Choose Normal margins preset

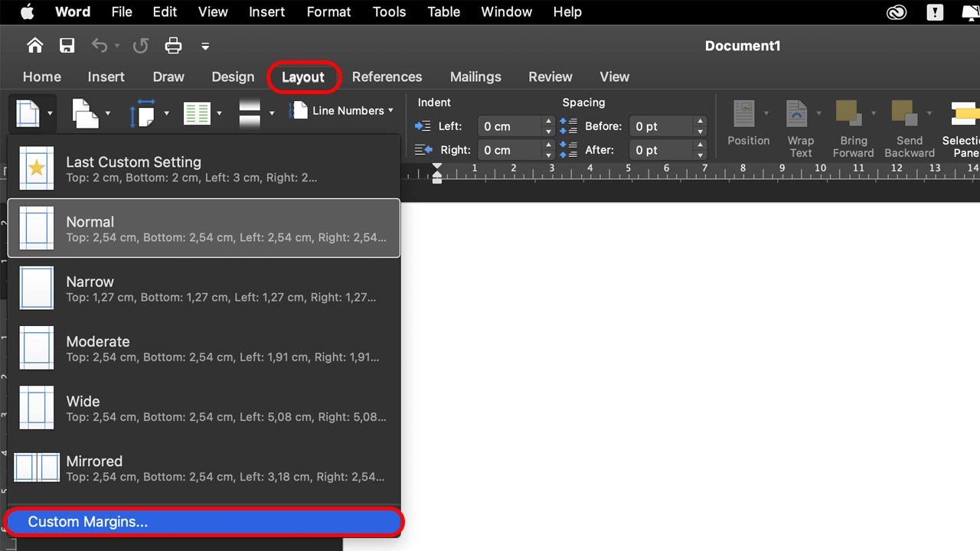[204, 228]
